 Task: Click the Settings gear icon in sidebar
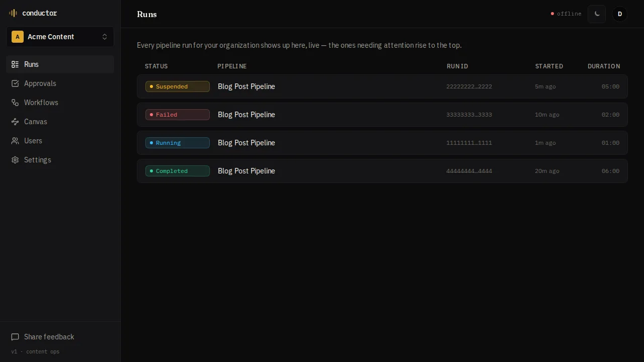coord(15,160)
